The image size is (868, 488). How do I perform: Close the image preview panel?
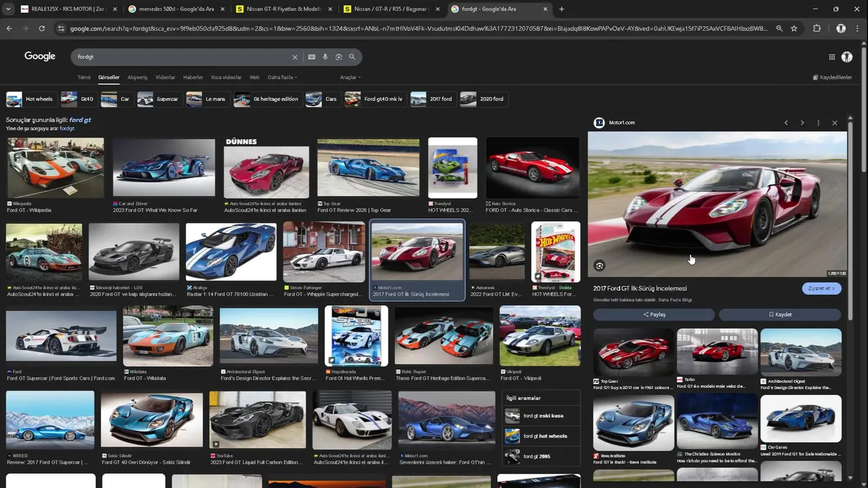[835, 123]
